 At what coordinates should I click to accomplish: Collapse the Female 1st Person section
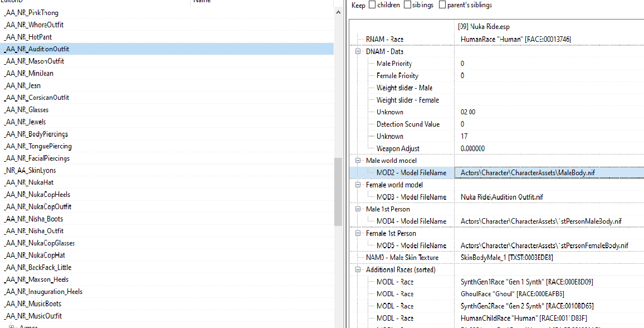pyautogui.click(x=358, y=233)
